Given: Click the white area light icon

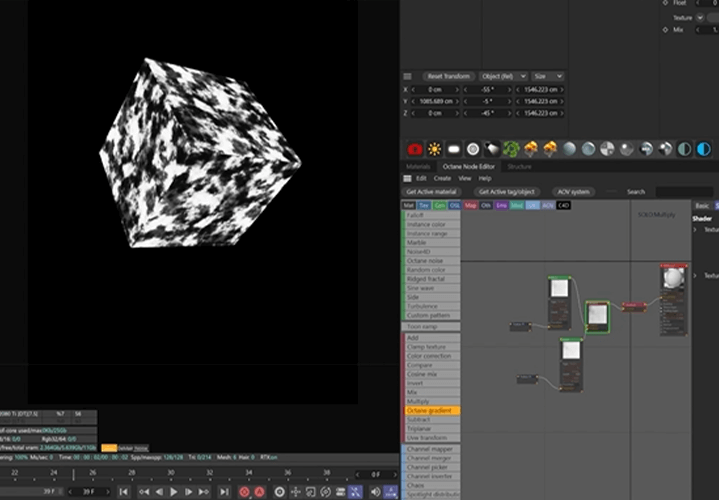Looking at the screenshot, I should point(454,149).
